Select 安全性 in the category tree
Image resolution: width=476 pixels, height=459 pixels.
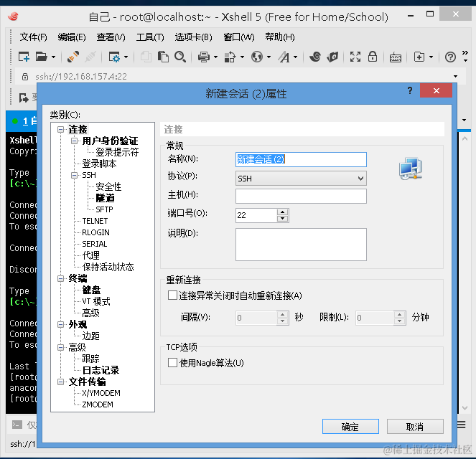tap(108, 186)
